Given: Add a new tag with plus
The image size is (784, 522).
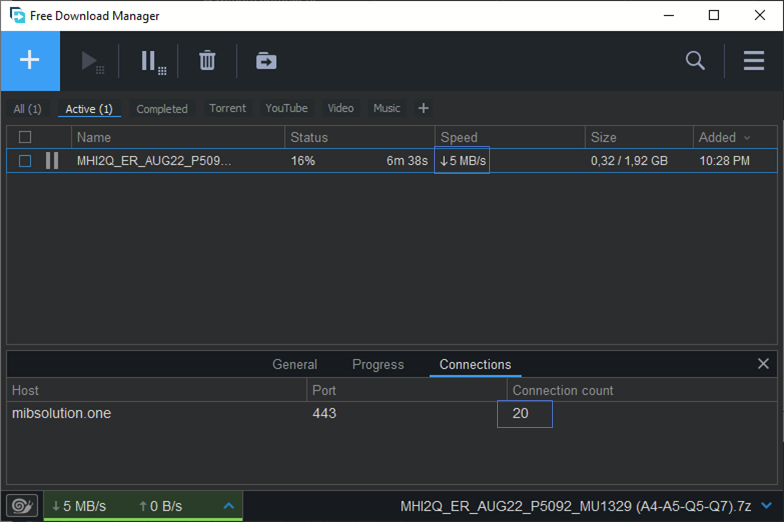Looking at the screenshot, I should click(x=424, y=108).
